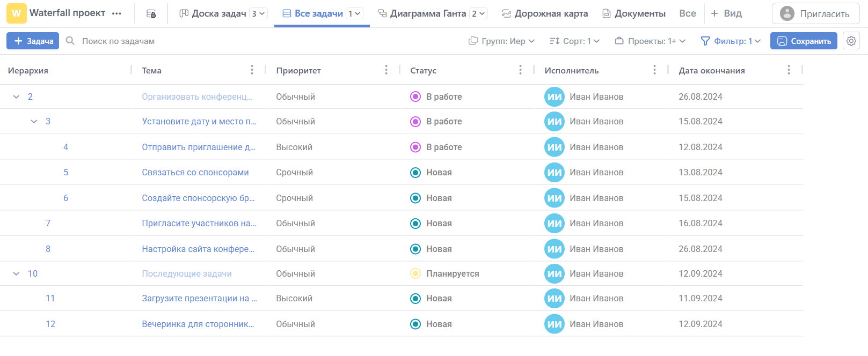Click the status circle for task Связаться со спонсорами
This screenshot has width=868, height=356.
415,173
